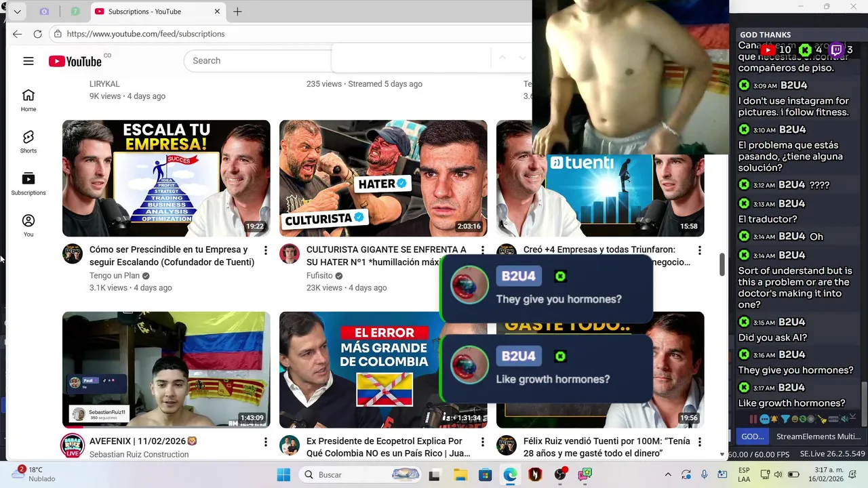Show hidden system tray icons

point(668,474)
